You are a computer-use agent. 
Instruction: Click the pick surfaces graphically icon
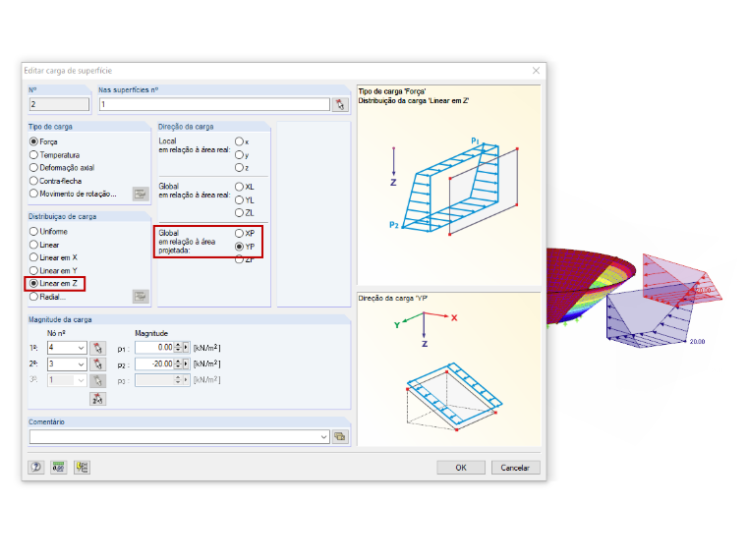point(340,104)
